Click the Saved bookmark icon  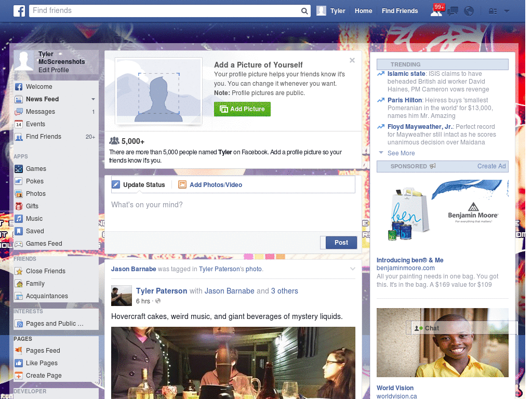(x=19, y=231)
